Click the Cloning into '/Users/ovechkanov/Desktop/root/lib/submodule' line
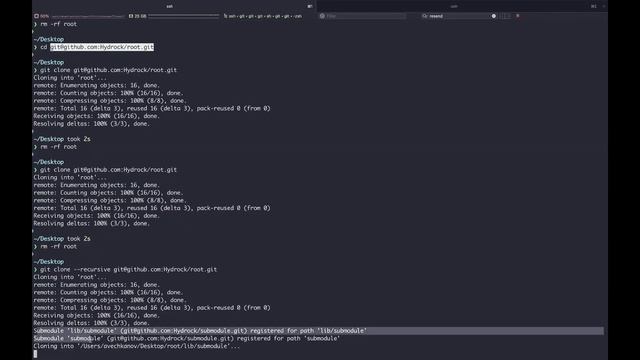This screenshot has height=360, width=640. [x=136, y=346]
